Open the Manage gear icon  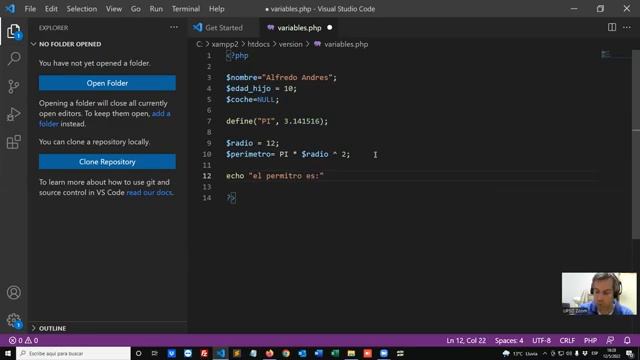tap(13, 320)
